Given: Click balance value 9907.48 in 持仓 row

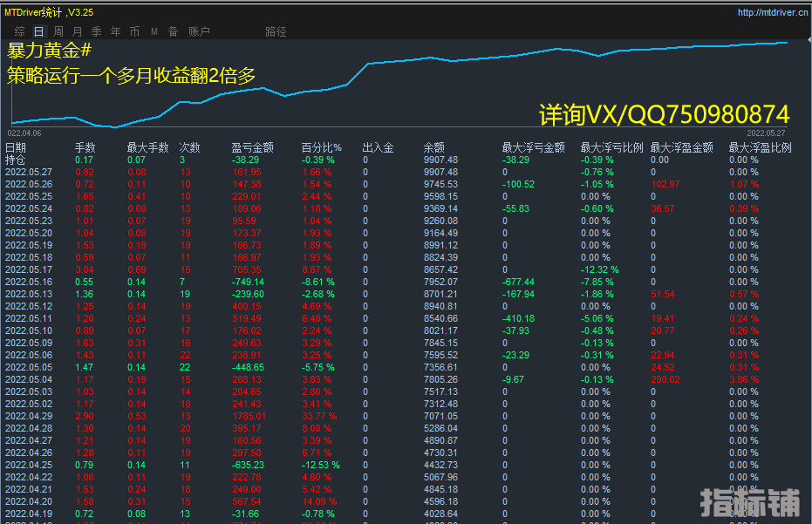Looking at the screenshot, I should [440, 160].
